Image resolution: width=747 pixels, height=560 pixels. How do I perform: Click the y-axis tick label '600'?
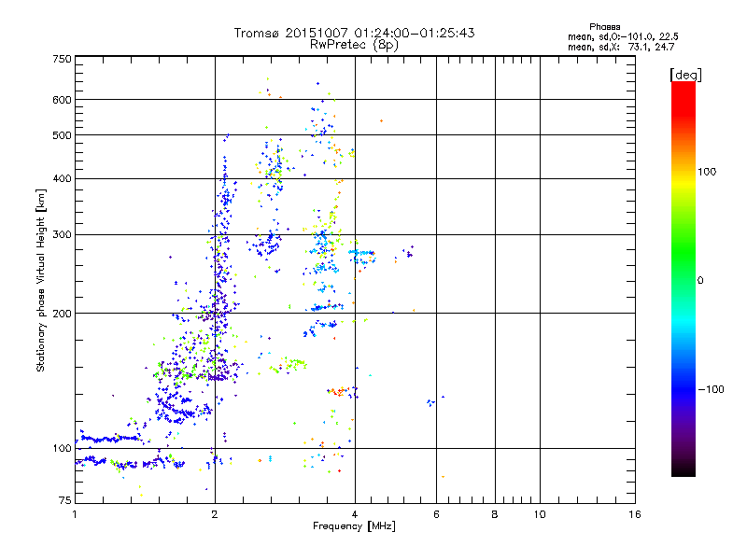[63, 100]
